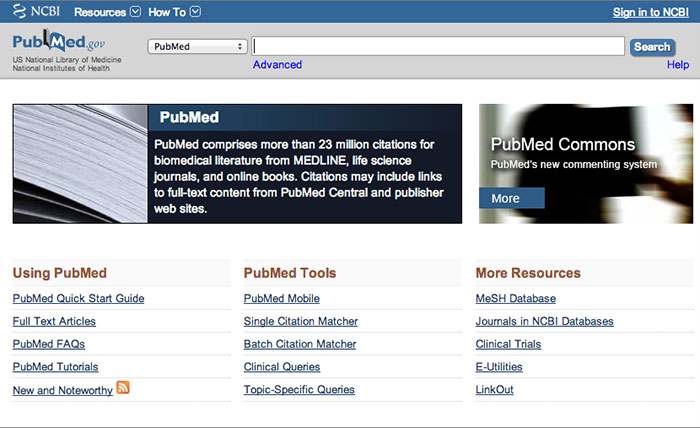Expand the Resources dropdown menu
700x428 pixels.
pos(107,12)
